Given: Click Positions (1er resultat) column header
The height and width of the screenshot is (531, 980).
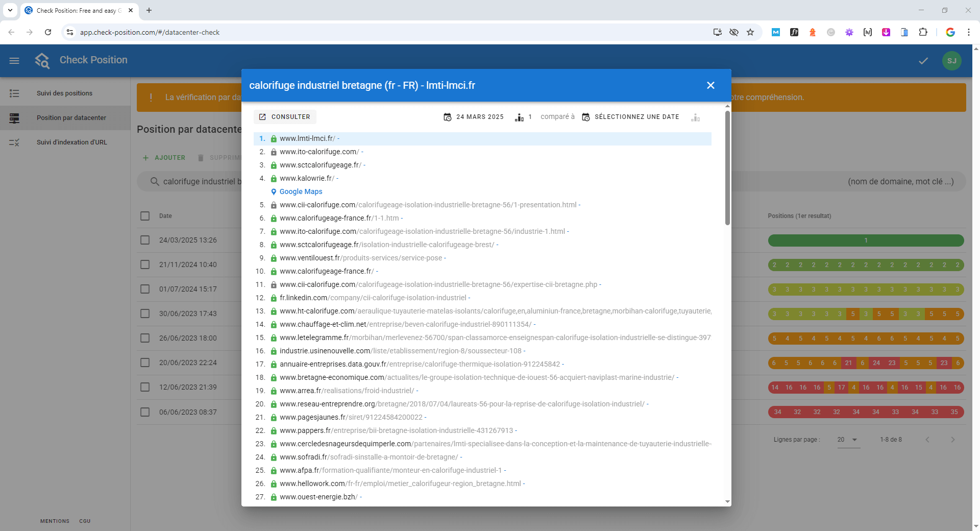Looking at the screenshot, I should coord(799,216).
